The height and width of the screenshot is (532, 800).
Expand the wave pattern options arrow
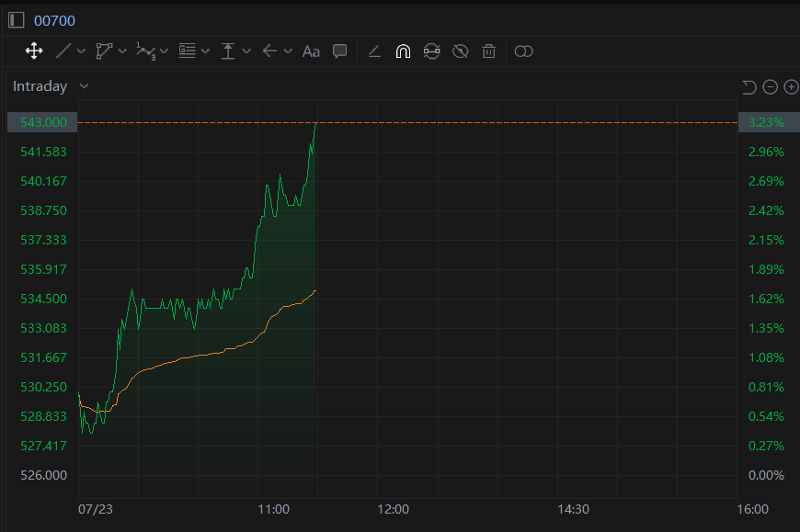(164, 51)
